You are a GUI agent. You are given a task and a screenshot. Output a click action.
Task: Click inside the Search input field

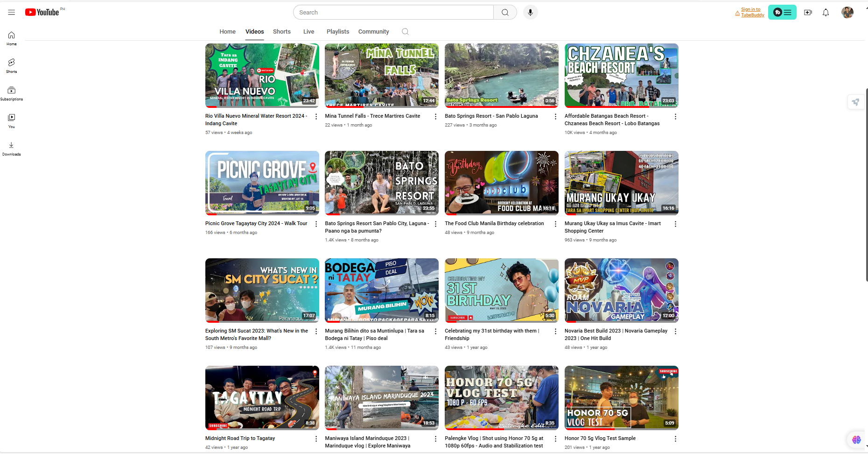393,13
